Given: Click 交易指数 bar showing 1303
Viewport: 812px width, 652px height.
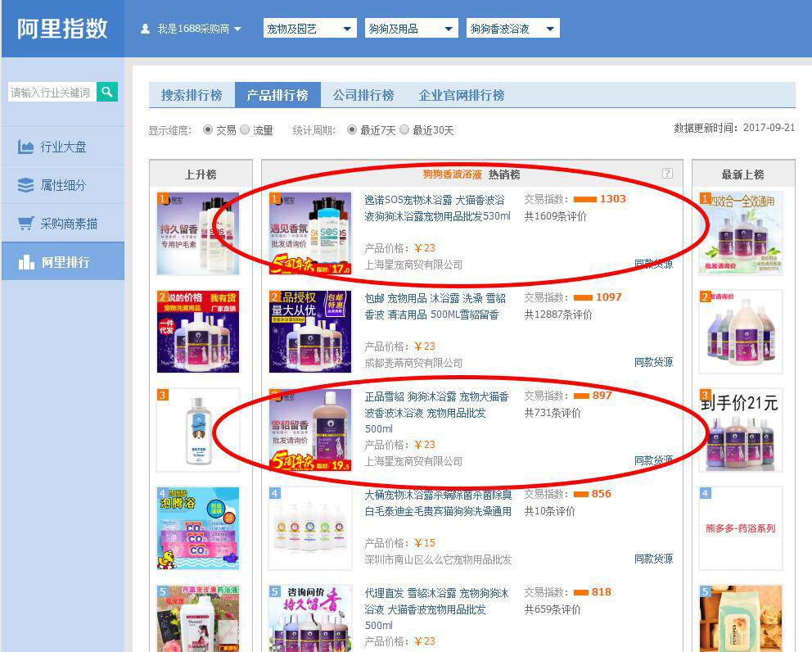Looking at the screenshot, I should [585, 200].
